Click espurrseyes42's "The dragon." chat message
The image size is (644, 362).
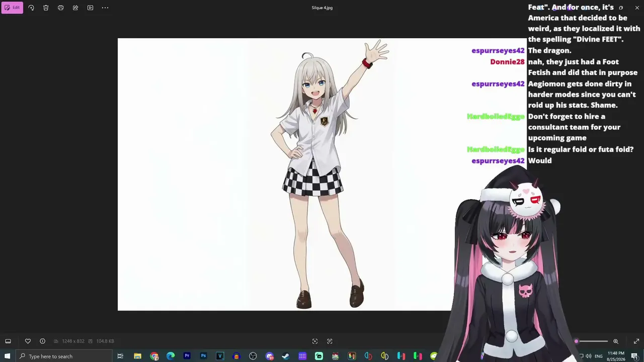549,51
